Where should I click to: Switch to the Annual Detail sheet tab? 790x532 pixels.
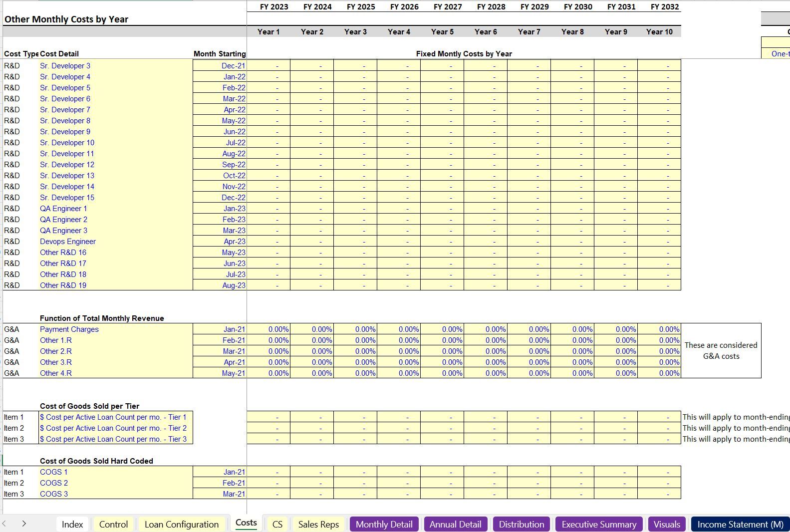(456, 524)
